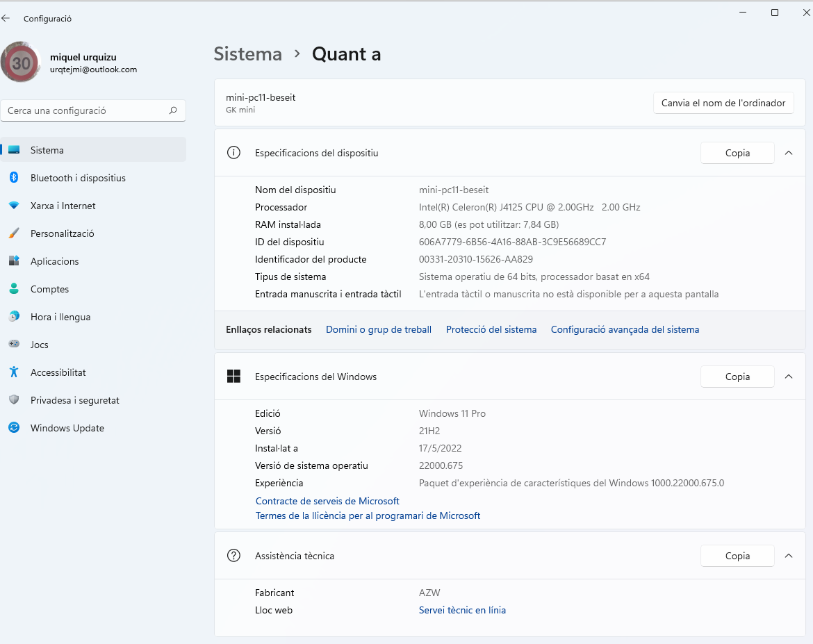Select Personalització in the sidebar
Viewport: 813px width, 644px height.
point(93,233)
